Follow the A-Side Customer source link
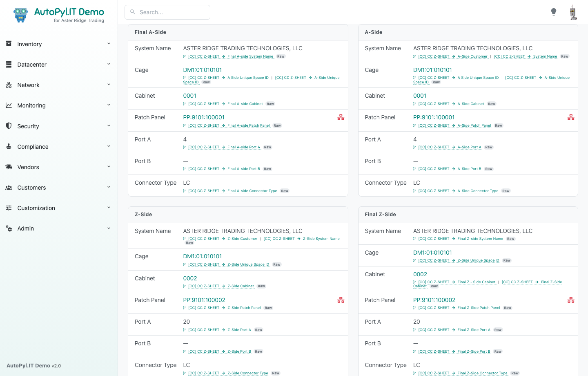The height and width of the screenshot is (376, 588). 453,56
